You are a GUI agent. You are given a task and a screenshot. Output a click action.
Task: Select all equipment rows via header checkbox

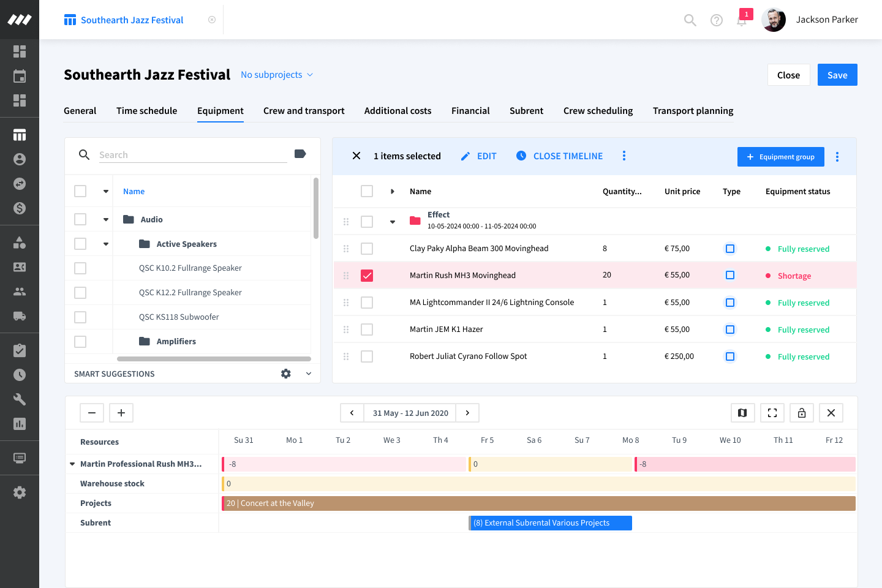click(x=367, y=191)
